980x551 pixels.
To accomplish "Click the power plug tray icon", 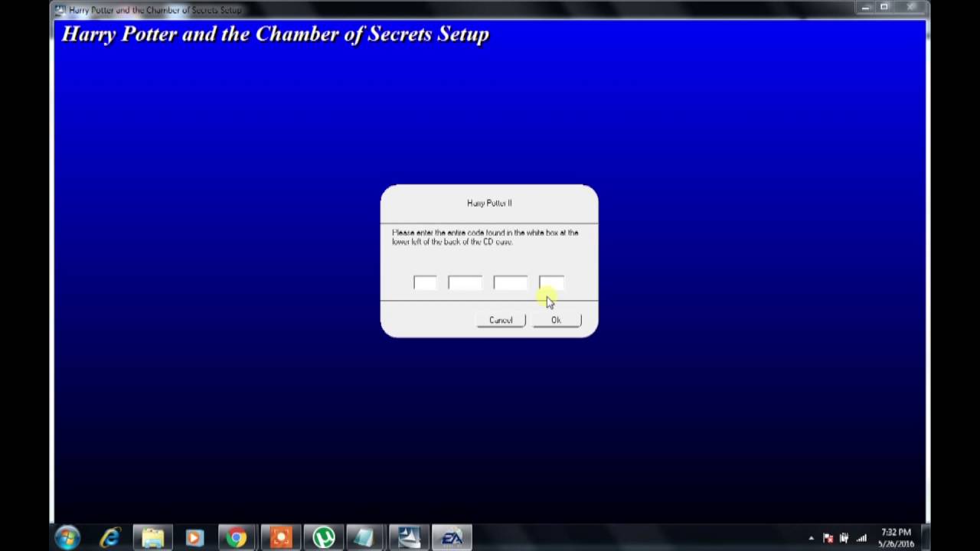I will coord(844,538).
